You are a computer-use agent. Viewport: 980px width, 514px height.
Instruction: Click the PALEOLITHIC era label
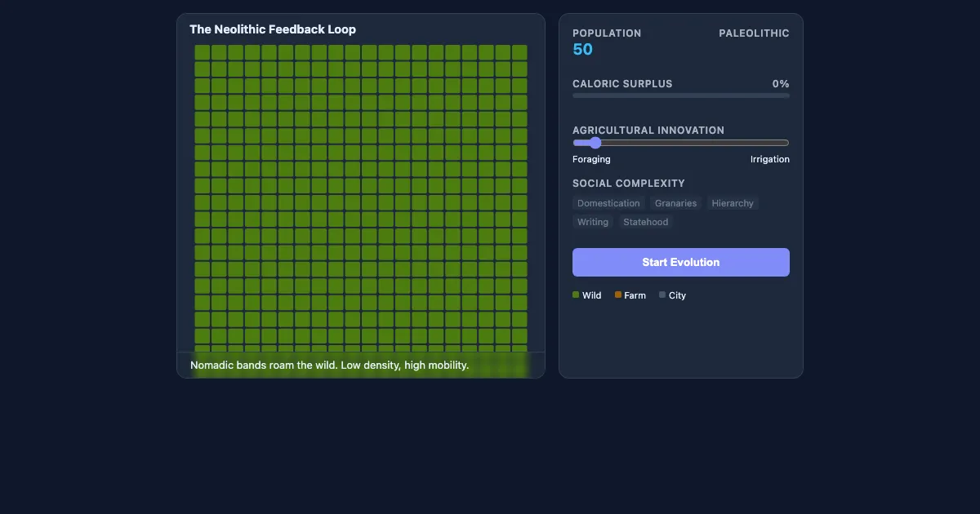pos(754,33)
